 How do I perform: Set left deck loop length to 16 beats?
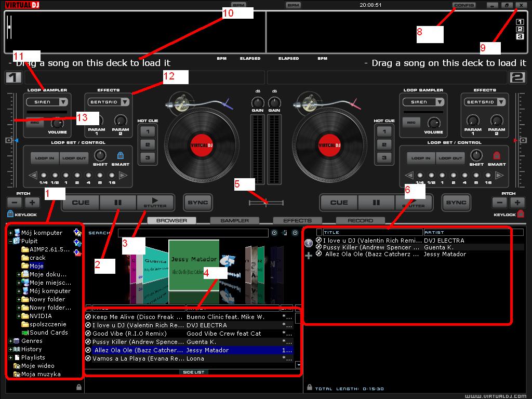point(112,176)
